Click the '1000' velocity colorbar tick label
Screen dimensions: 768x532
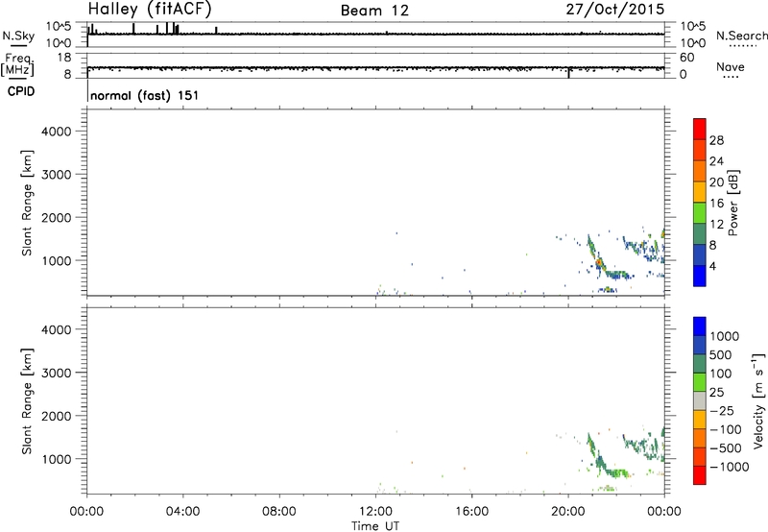(725, 336)
